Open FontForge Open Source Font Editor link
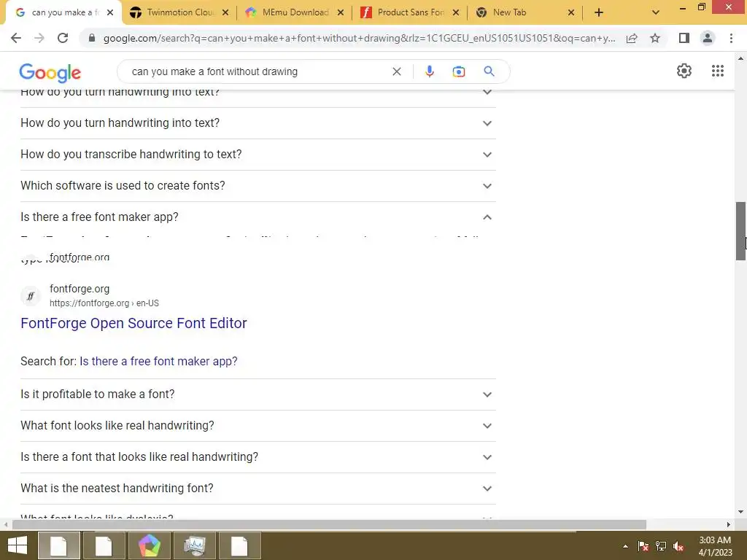Viewport: 747px width, 560px height. (134, 323)
